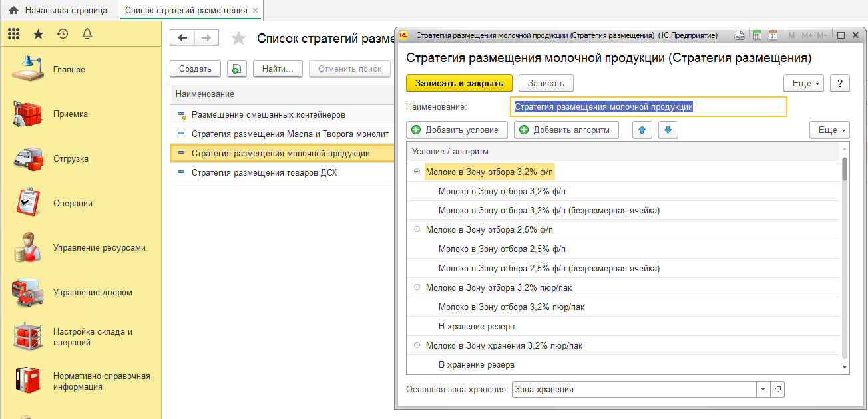Open the 'Еще' menu next to help button

(x=805, y=83)
